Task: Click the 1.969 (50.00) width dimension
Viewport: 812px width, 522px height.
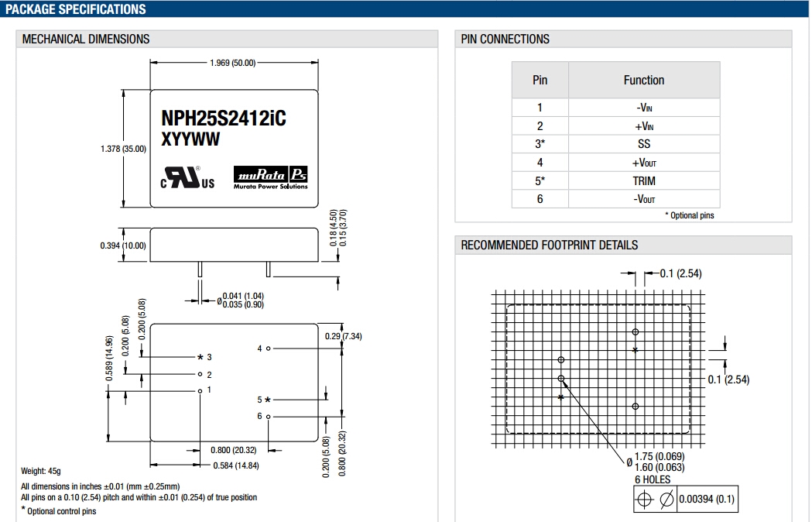Action: (x=232, y=63)
